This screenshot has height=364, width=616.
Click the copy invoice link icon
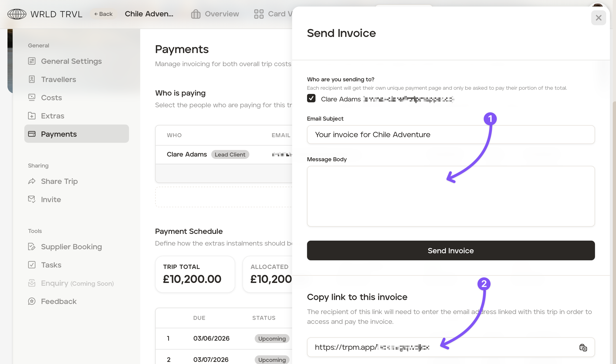583,348
